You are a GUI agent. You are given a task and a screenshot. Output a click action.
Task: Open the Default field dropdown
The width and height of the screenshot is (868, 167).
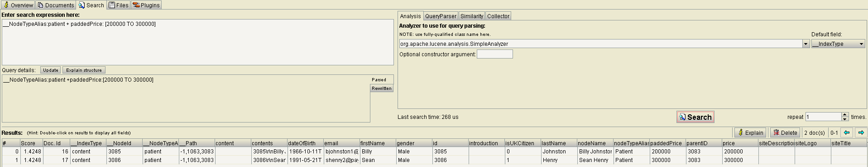(838, 44)
